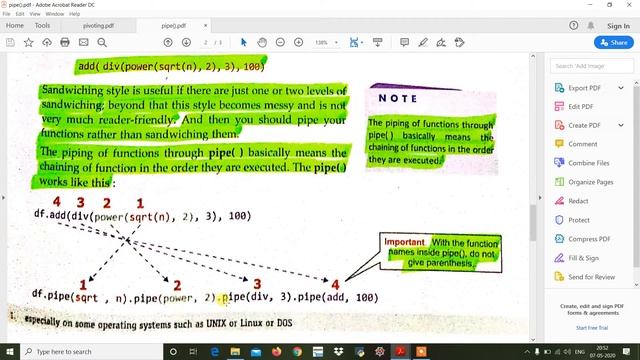This screenshot has width=640, height=360.
Task: Open the Windows Start menu
Action: tap(9, 351)
